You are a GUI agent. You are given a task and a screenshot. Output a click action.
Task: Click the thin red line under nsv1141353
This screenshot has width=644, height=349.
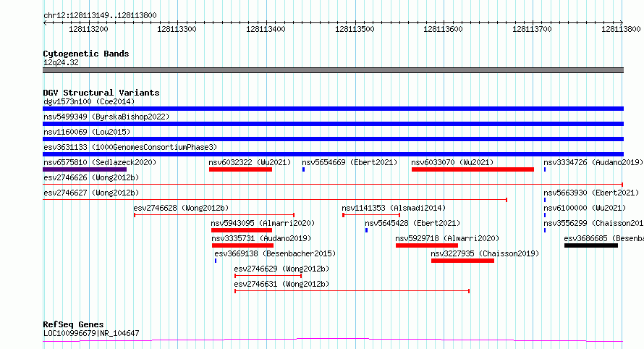[371, 214]
